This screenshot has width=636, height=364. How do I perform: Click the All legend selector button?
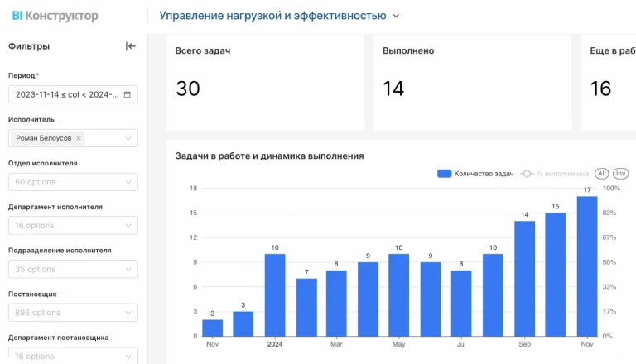[x=601, y=174]
